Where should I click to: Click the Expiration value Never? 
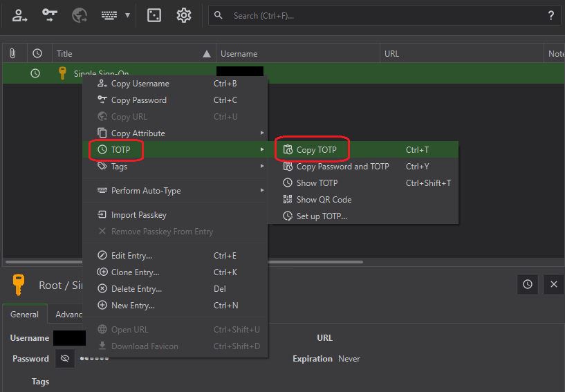pyautogui.click(x=349, y=359)
